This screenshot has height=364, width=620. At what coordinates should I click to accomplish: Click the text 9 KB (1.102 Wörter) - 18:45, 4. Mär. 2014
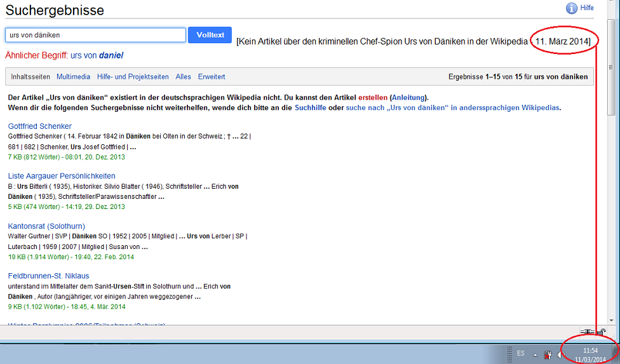pos(67,307)
